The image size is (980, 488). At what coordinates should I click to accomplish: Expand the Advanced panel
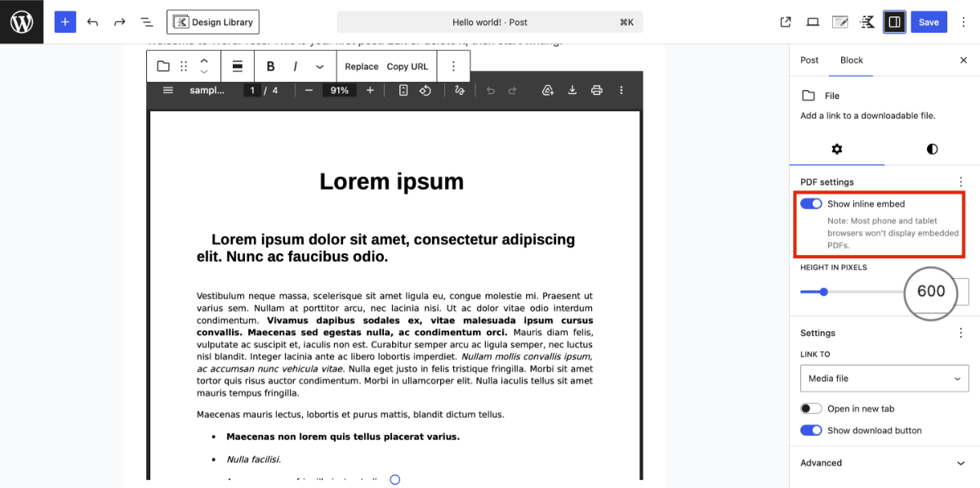tap(884, 463)
